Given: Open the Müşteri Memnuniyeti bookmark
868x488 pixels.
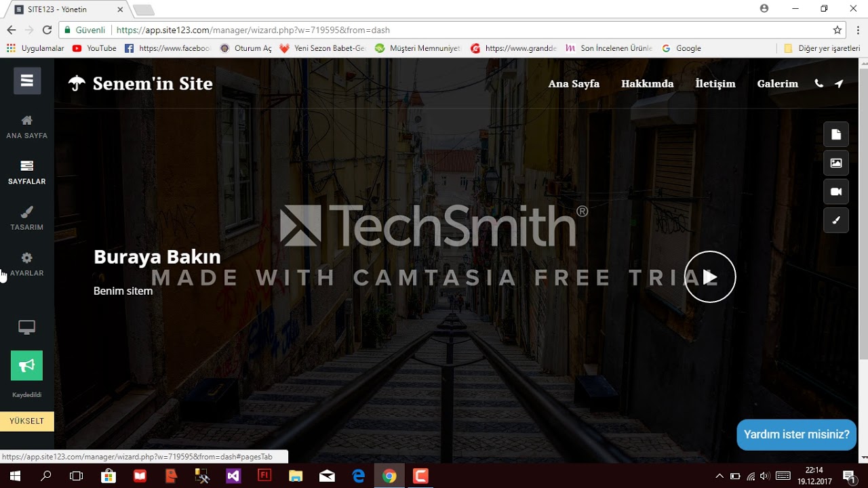Looking at the screenshot, I should pyautogui.click(x=418, y=48).
